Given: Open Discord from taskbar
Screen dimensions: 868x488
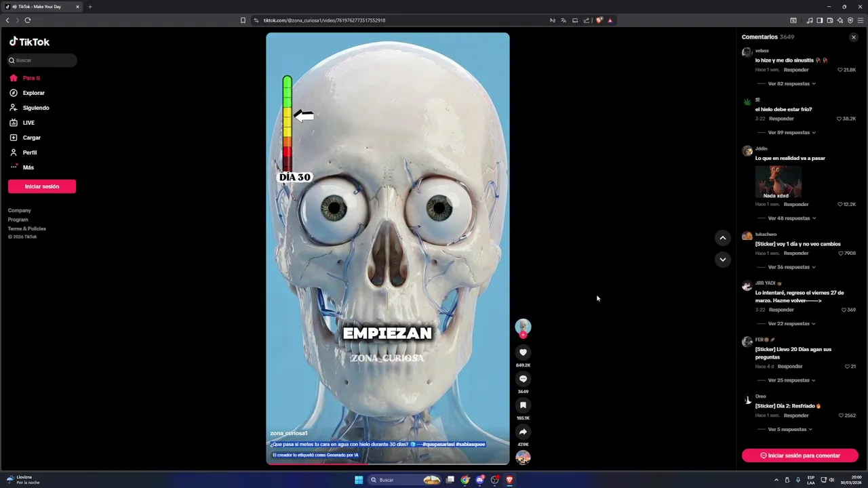Looking at the screenshot, I should (480, 480).
